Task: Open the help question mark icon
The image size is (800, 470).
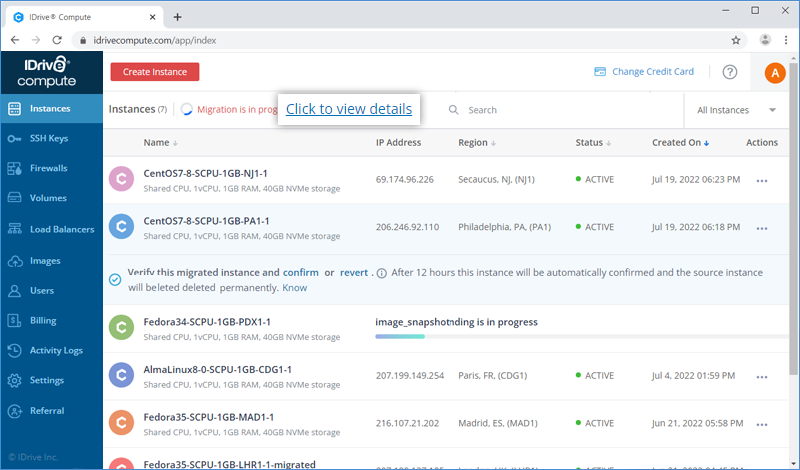Action: pyautogui.click(x=730, y=72)
